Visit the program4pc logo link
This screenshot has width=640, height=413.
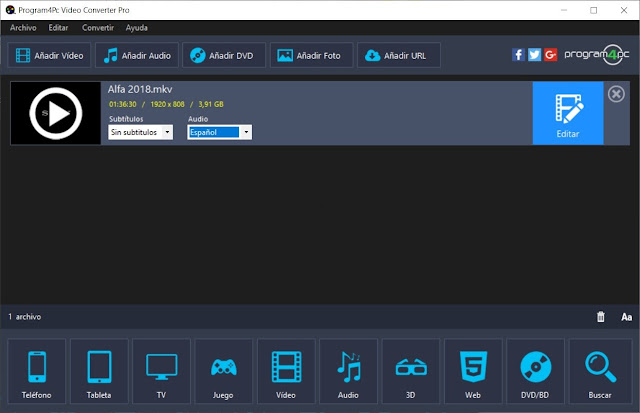[597, 54]
